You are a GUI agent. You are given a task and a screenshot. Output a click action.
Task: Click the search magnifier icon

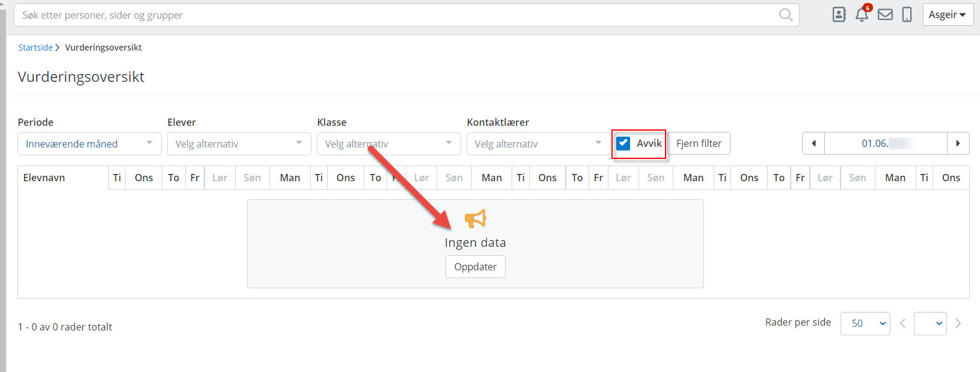click(x=785, y=15)
